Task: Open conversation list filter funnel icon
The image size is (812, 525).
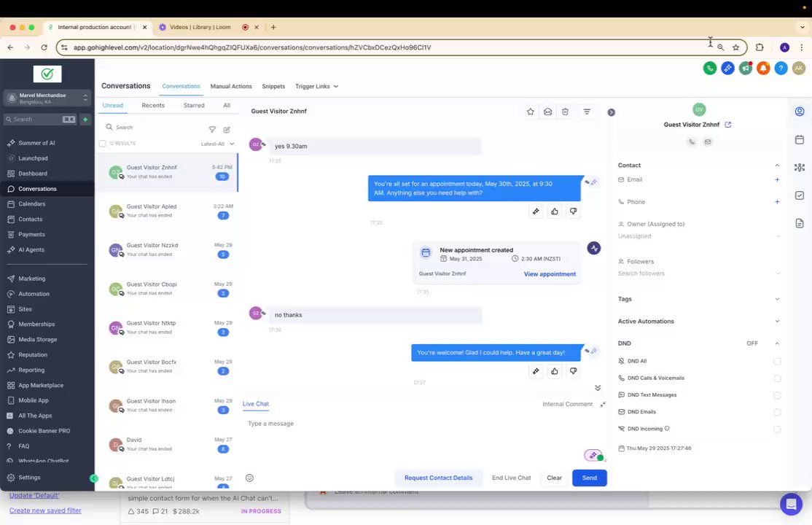Action: [x=212, y=130]
